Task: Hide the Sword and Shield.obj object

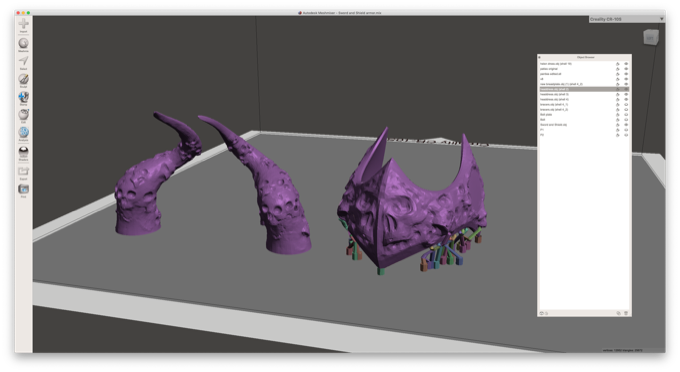Action: pyautogui.click(x=626, y=125)
